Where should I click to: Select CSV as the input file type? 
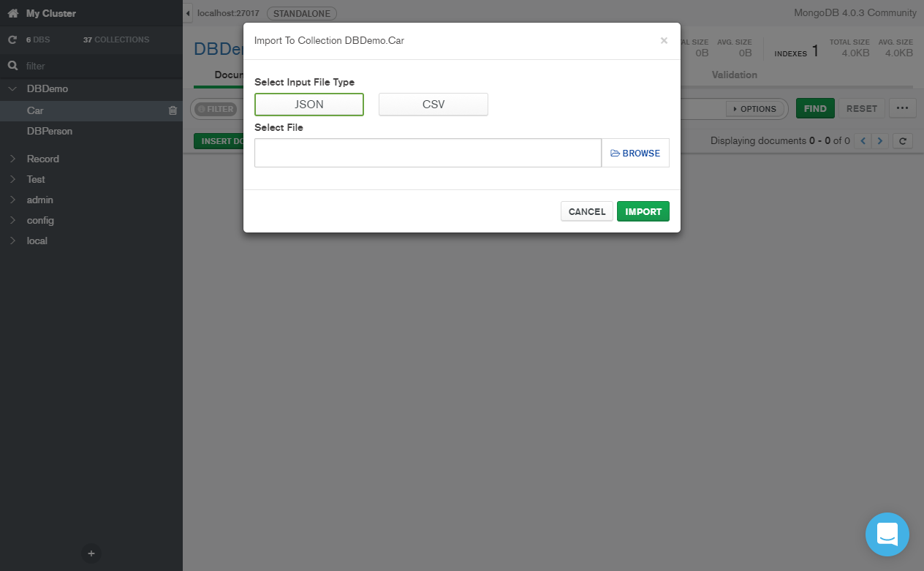coord(433,105)
